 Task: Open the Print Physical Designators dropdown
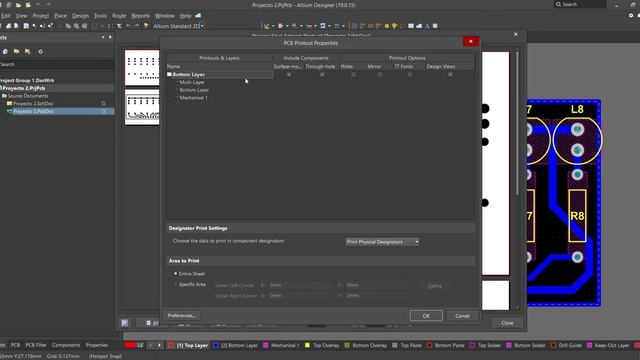click(x=382, y=242)
